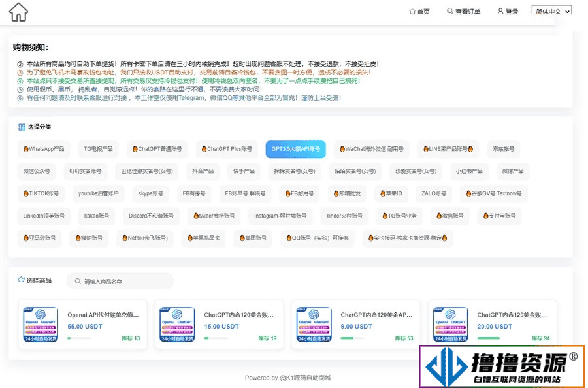Pick the 亚马逊账号 category

tap(40, 238)
